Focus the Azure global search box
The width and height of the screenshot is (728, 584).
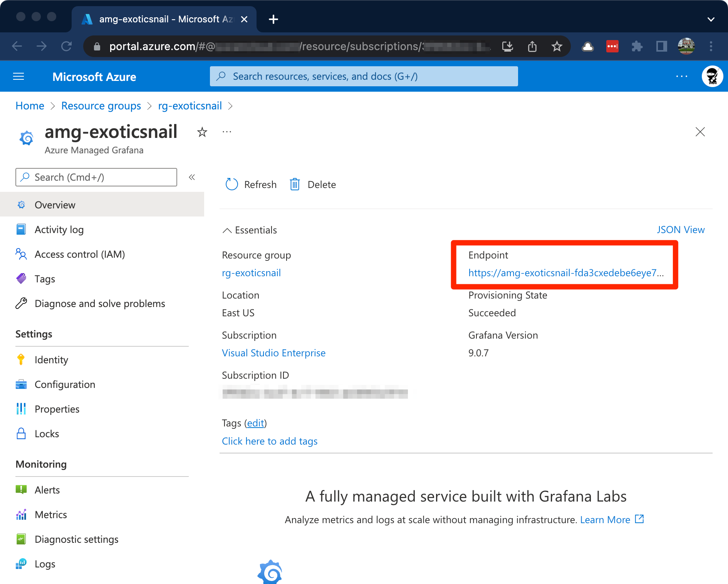pyautogui.click(x=364, y=77)
